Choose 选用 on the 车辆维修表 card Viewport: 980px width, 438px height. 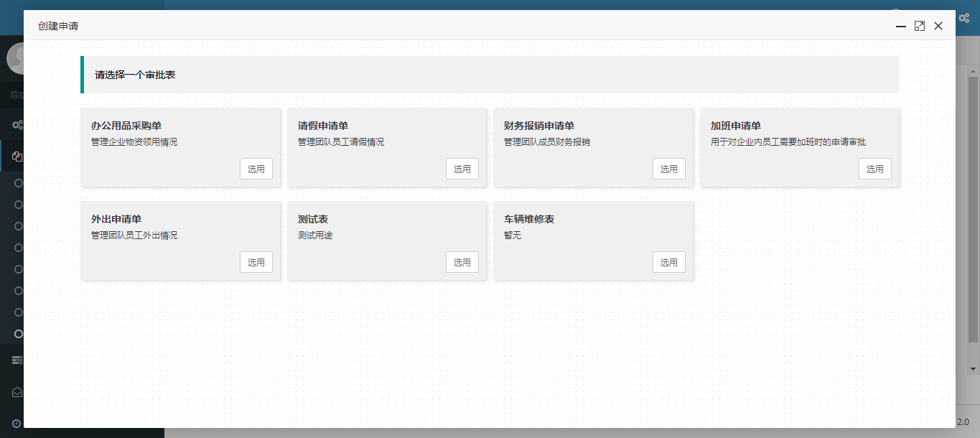[x=669, y=262]
